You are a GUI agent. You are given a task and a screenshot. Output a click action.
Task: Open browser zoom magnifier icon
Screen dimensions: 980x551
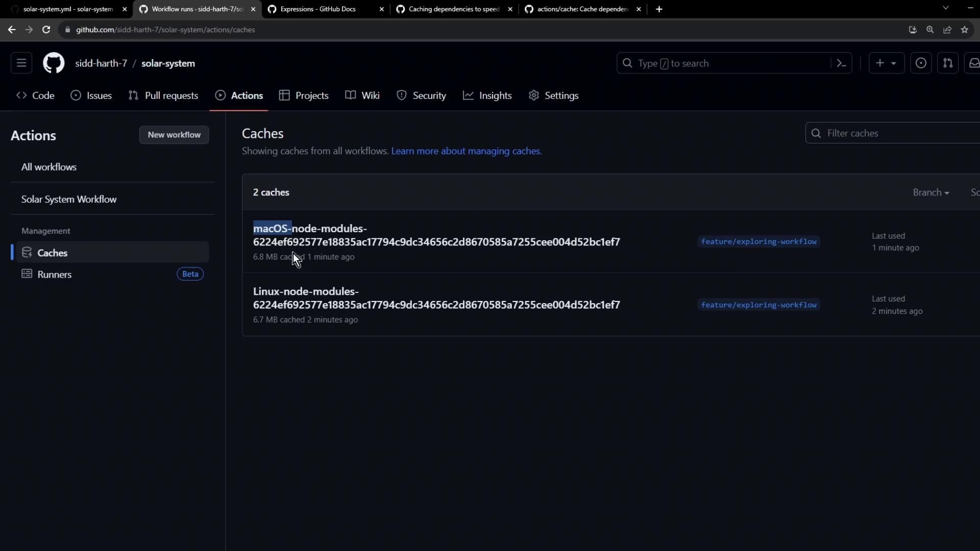click(930, 30)
